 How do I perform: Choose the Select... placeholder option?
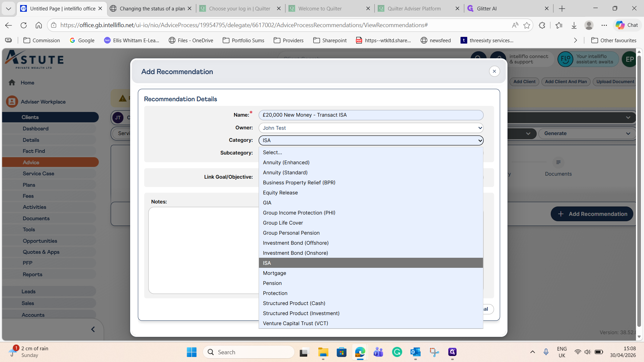click(371, 152)
